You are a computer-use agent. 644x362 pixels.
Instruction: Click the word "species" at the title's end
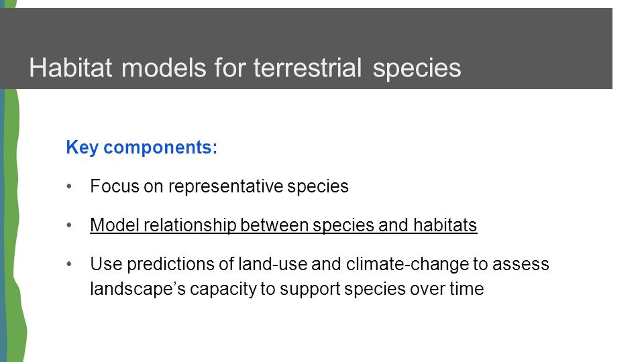click(x=417, y=68)
